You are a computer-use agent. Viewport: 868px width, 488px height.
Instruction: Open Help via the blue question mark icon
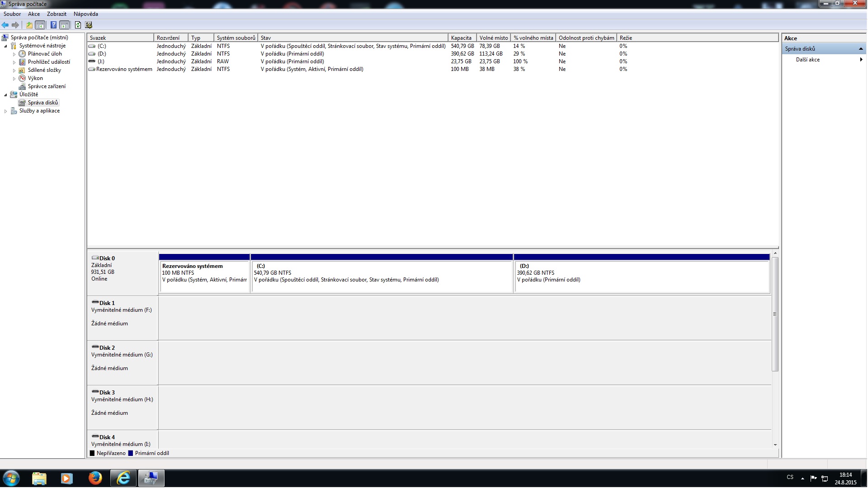pyautogui.click(x=53, y=25)
